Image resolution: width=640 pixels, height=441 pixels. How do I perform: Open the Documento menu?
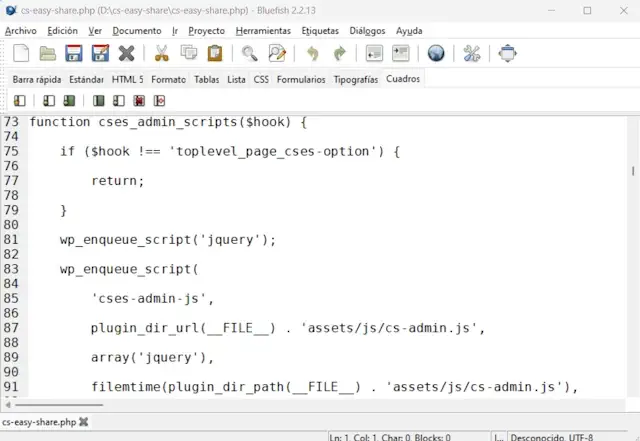point(137,31)
